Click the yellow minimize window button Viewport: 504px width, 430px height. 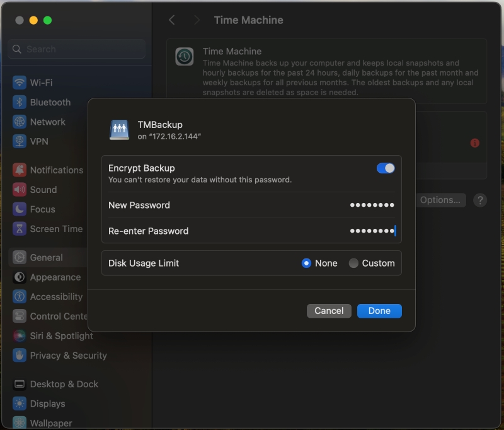(x=33, y=20)
